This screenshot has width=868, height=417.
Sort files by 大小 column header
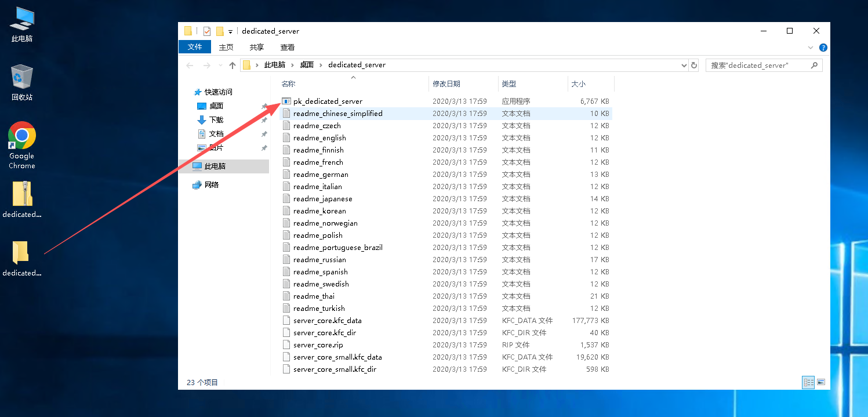point(578,84)
